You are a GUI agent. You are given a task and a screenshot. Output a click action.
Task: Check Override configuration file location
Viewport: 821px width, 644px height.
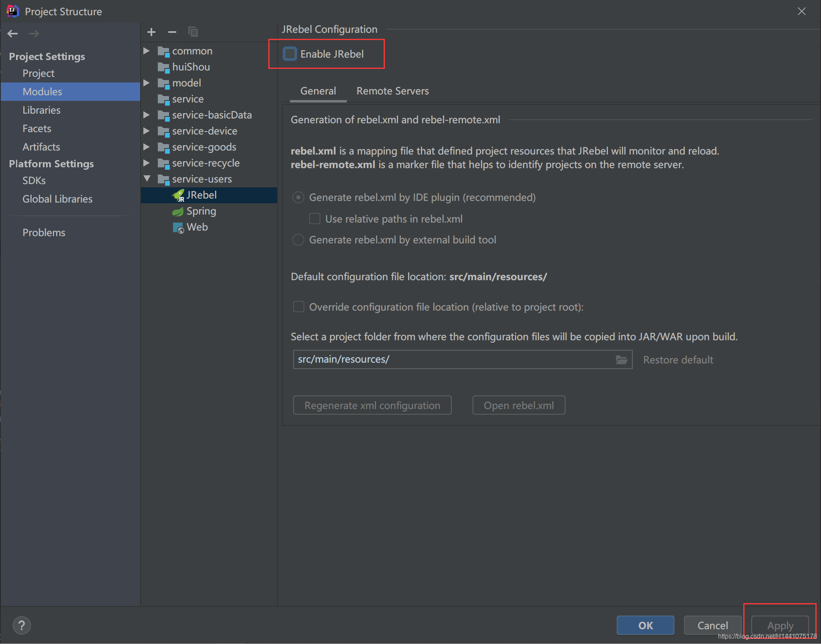click(299, 307)
